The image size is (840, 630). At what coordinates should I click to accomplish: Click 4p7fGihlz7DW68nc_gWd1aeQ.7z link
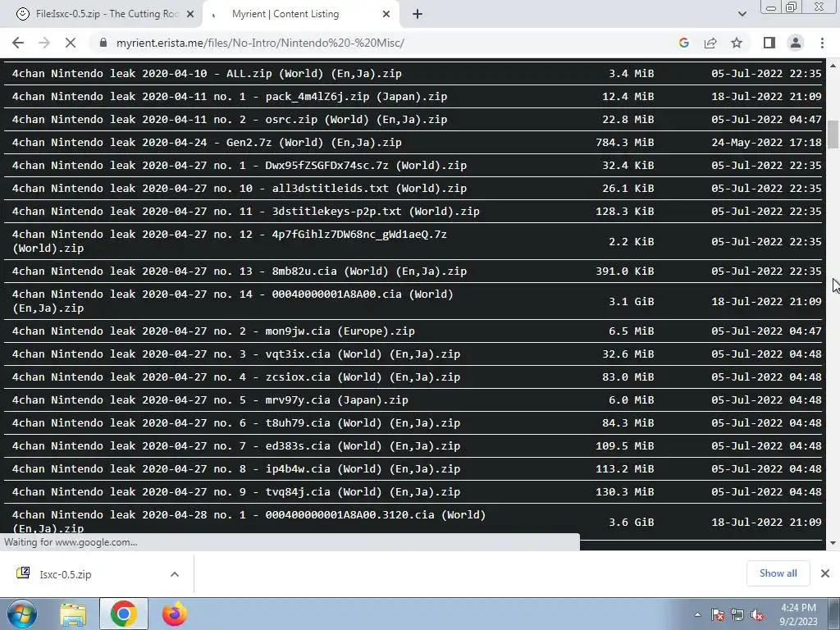coord(230,241)
